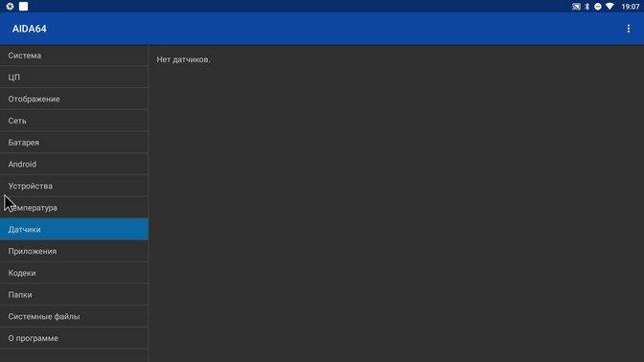Go to Отображение section

coord(74,99)
